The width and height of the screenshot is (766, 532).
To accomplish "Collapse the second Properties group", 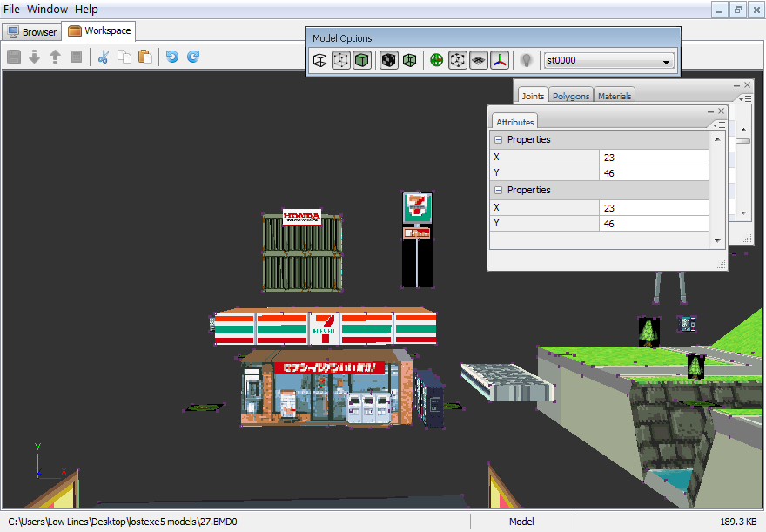I will point(498,190).
